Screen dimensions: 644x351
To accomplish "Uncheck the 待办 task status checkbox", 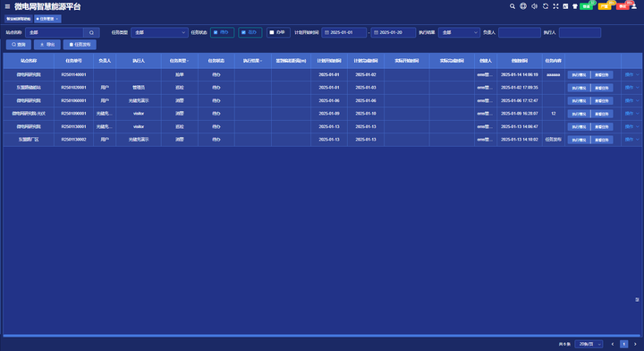I will click(216, 32).
